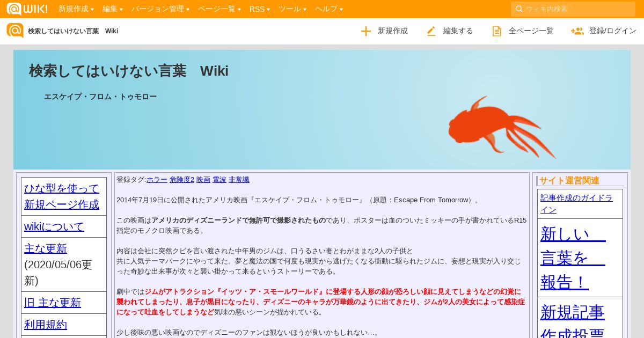Click the goldfish banner image
Viewport: 644px width, 338px height.
(x=502, y=127)
